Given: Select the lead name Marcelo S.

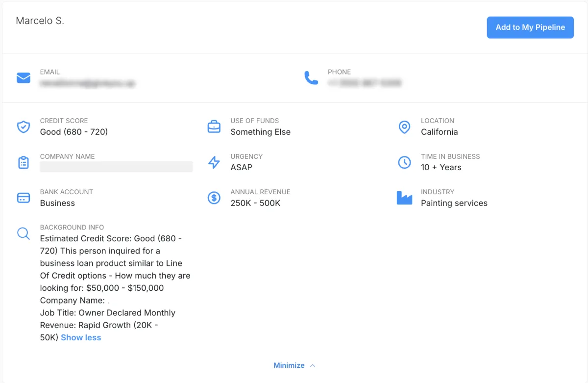Looking at the screenshot, I should point(40,21).
